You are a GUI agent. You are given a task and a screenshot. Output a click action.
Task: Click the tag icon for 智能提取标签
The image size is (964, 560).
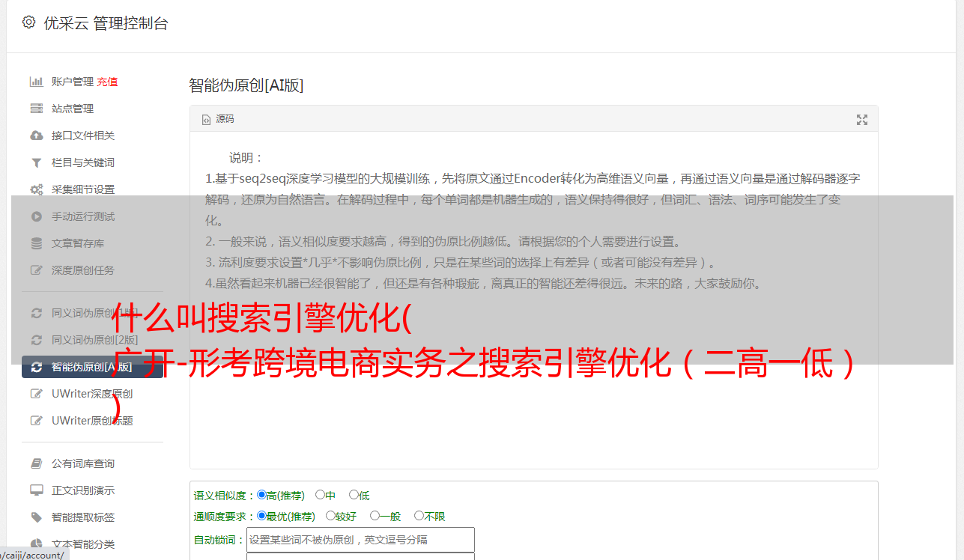(x=36, y=517)
